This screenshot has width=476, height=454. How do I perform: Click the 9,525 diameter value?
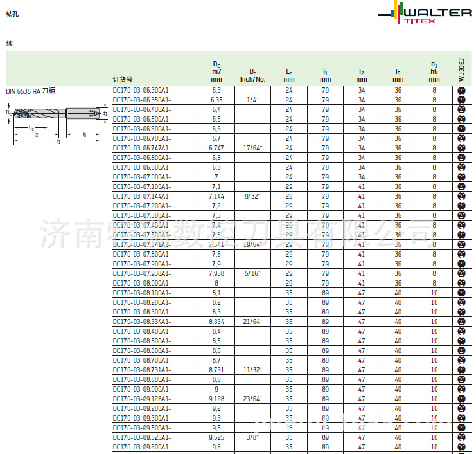(x=216, y=437)
